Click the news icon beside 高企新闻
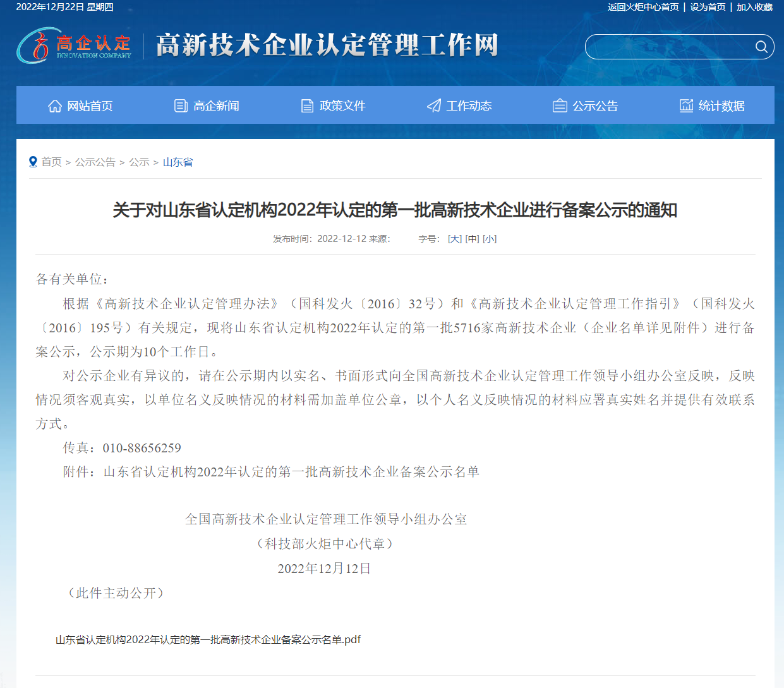Viewport: 784px width, 688px height. click(181, 106)
